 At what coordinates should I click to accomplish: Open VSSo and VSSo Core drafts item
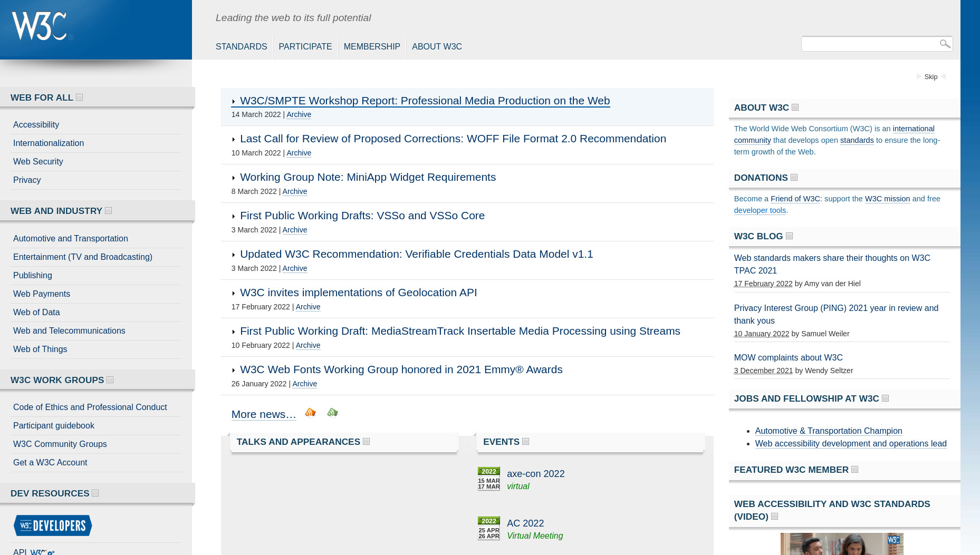362,216
